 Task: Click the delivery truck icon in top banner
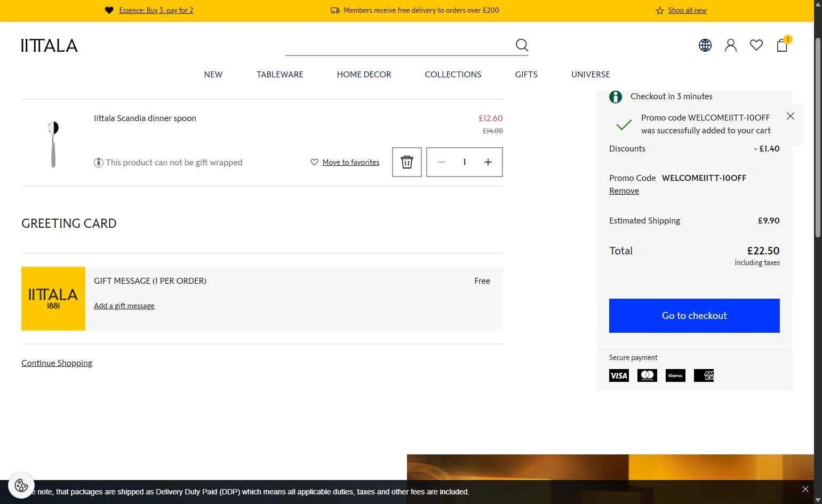point(335,11)
